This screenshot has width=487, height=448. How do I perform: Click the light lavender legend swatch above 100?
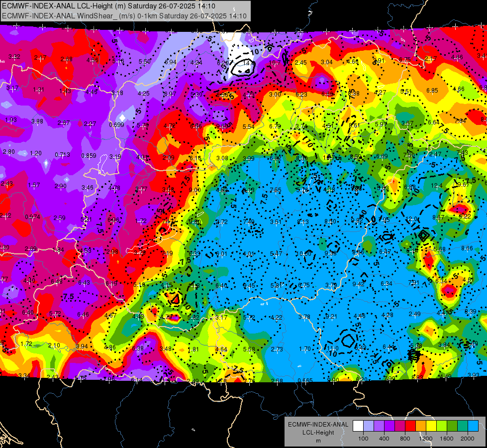point(369,426)
